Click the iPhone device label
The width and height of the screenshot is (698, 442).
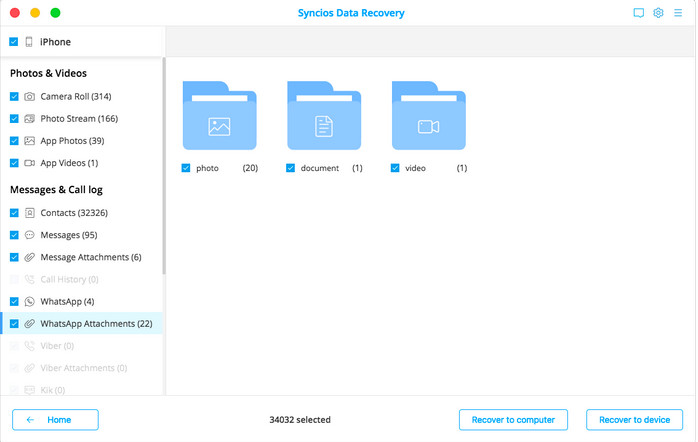(x=55, y=42)
